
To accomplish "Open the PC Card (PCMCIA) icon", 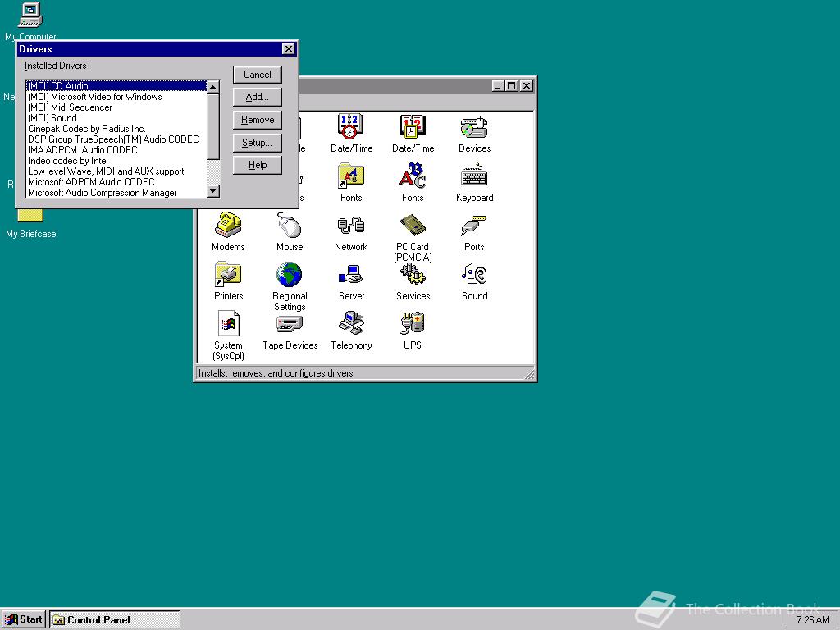I will pyautogui.click(x=413, y=225).
